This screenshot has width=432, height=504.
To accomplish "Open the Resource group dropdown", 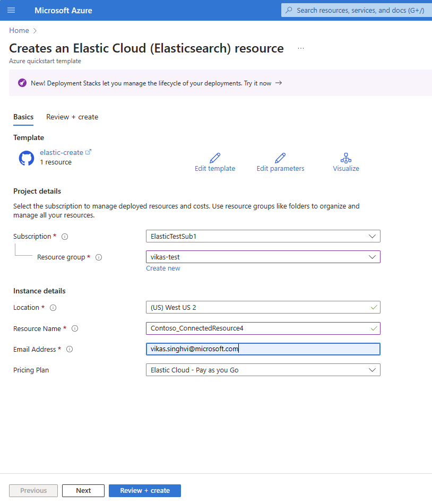I will tap(263, 257).
